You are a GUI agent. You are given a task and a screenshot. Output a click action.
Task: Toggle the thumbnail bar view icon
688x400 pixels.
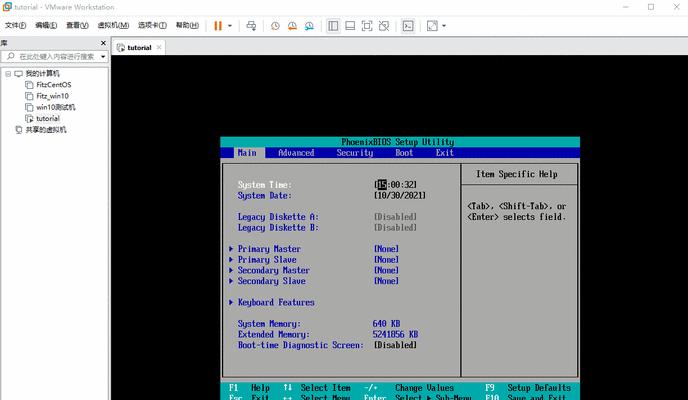click(350, 26)
